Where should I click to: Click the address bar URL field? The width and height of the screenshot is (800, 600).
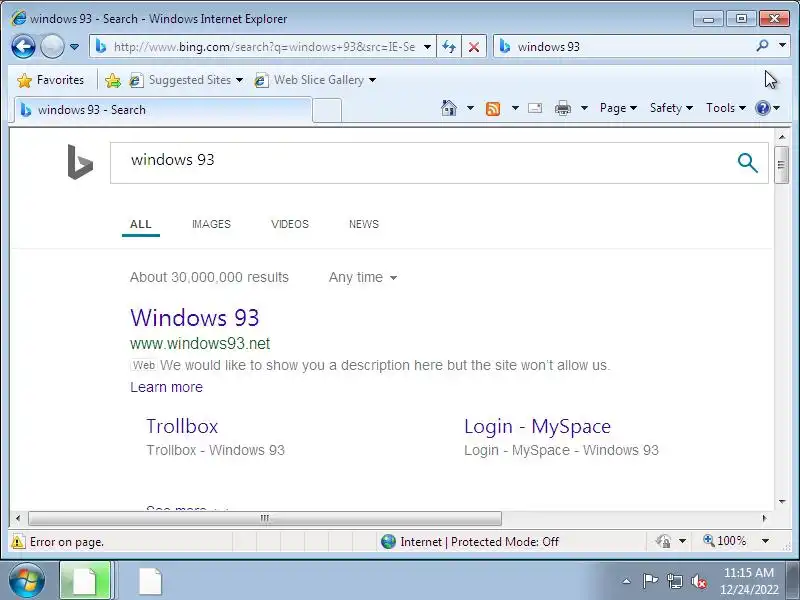tap(264, 47)
